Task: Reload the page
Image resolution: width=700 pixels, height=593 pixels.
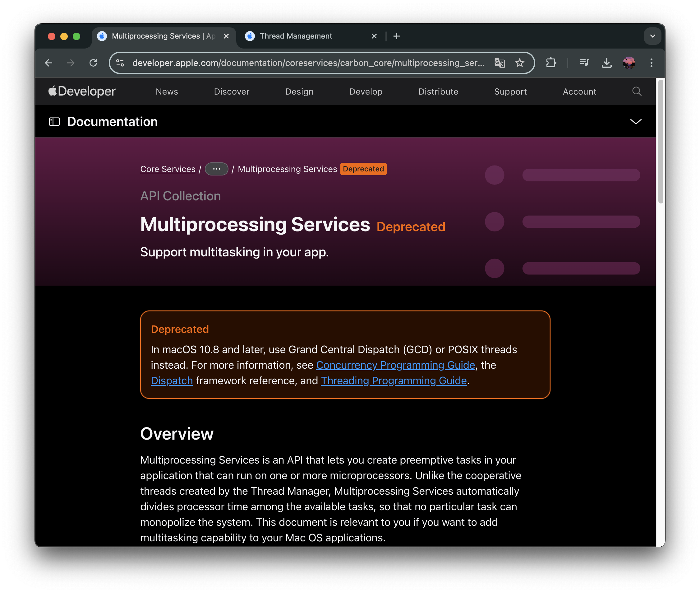Action: (93, 63)
